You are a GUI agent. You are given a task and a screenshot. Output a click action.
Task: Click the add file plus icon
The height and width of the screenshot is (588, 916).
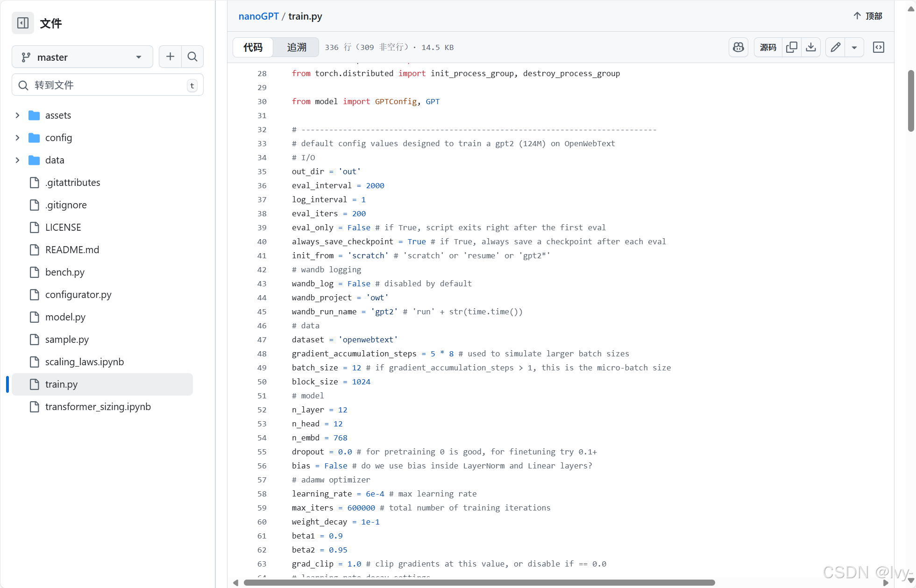point(170,57)
